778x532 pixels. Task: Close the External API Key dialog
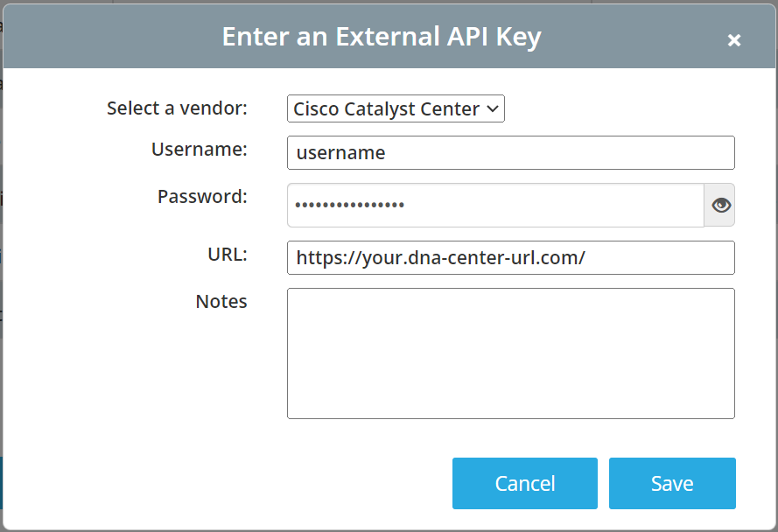coord(734,39)
